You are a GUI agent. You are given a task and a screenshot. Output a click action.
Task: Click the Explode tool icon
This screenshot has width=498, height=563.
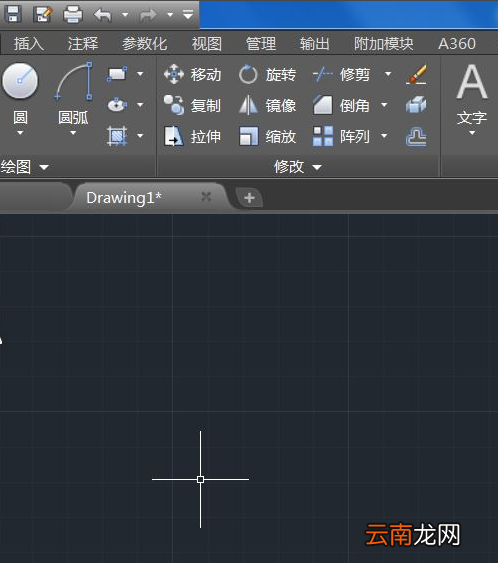pyautogui.click(x=416, y=106)
